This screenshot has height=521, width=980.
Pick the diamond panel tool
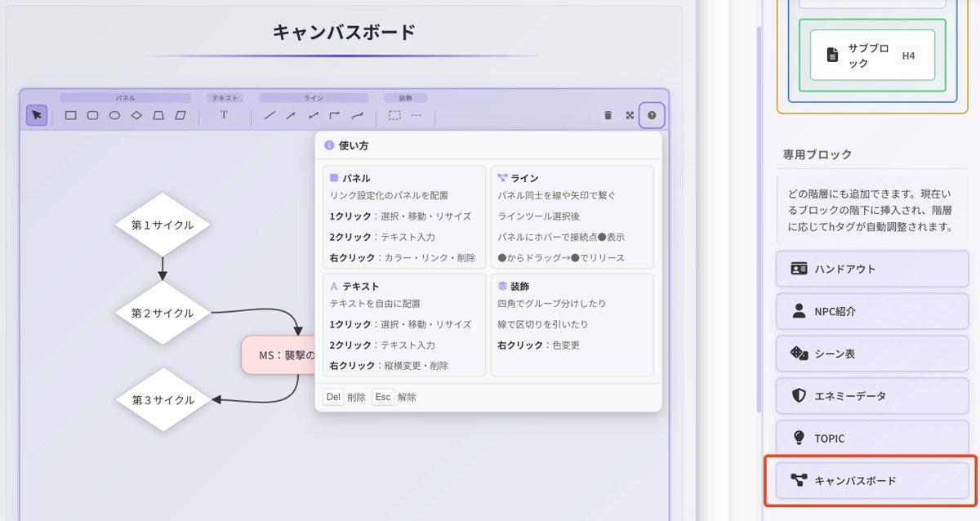137,115
